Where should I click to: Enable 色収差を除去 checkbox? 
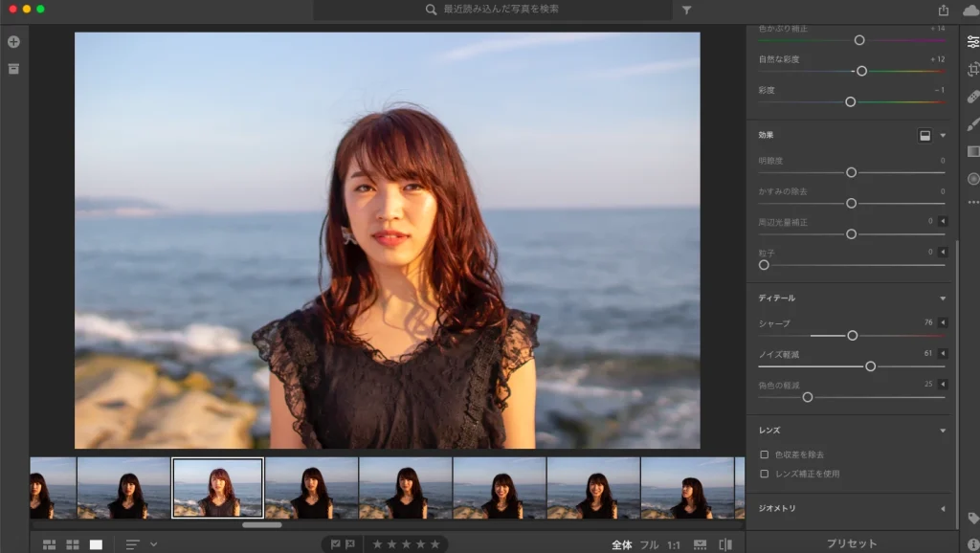tap(764, 454)
